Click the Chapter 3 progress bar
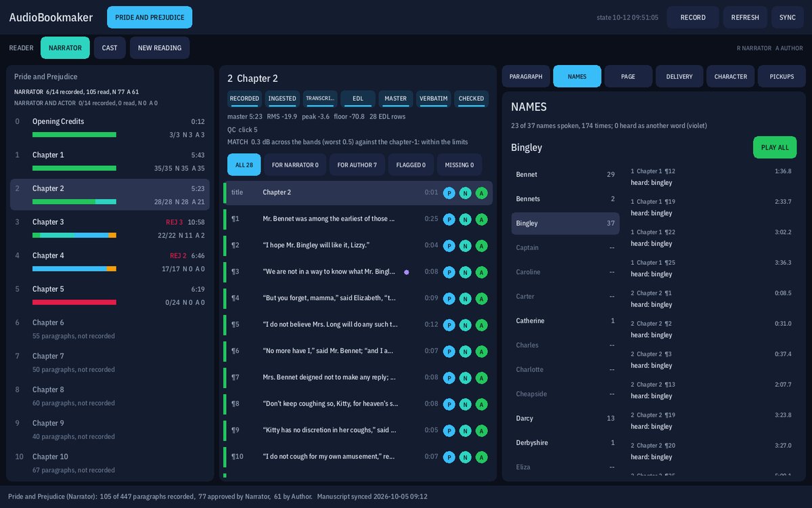 [74, 235]
